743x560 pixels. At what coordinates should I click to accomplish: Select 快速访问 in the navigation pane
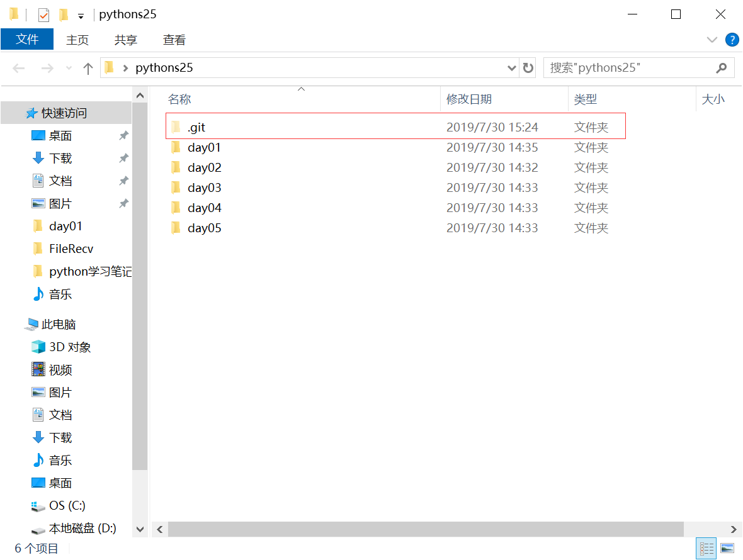66,113
